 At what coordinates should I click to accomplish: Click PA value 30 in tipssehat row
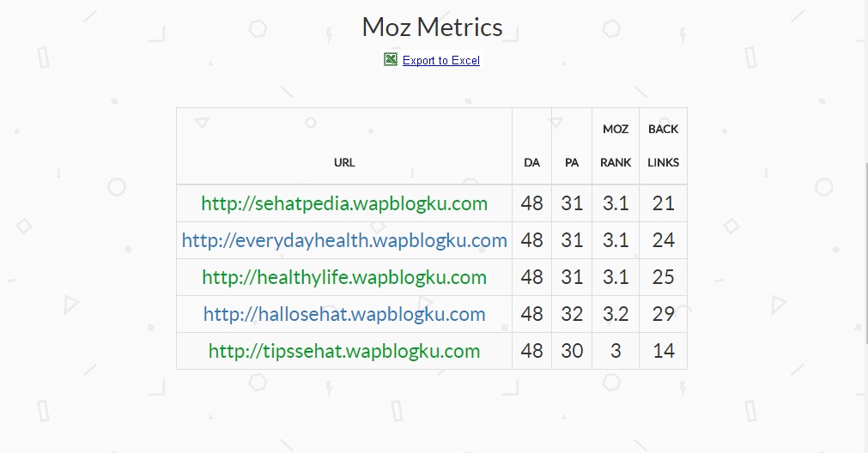point(572,351)
